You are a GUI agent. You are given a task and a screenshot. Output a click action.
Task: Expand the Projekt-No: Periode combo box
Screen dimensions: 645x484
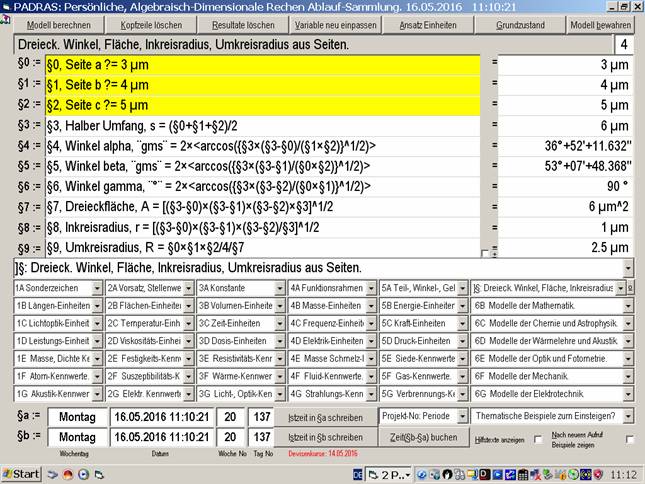(462, 417)
